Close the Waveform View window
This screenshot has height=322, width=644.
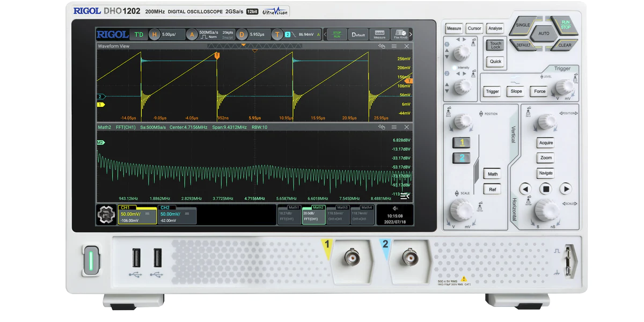[x=407, y=47]
